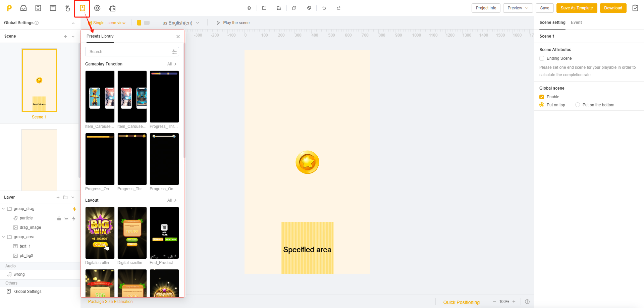The height and width of the screenshot is (308, 644).
Task: Click the paint/style brush icon in the top toolbar
Action: [x=309, y=8]
